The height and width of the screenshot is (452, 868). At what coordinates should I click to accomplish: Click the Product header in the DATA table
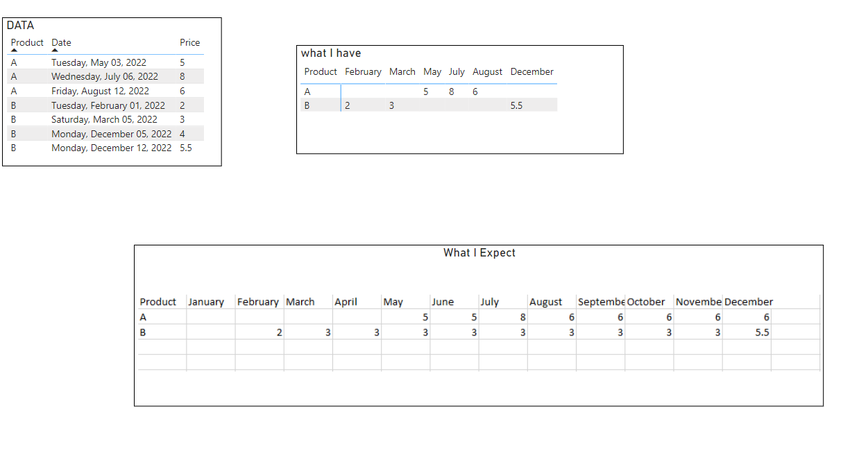coord(27,42)
